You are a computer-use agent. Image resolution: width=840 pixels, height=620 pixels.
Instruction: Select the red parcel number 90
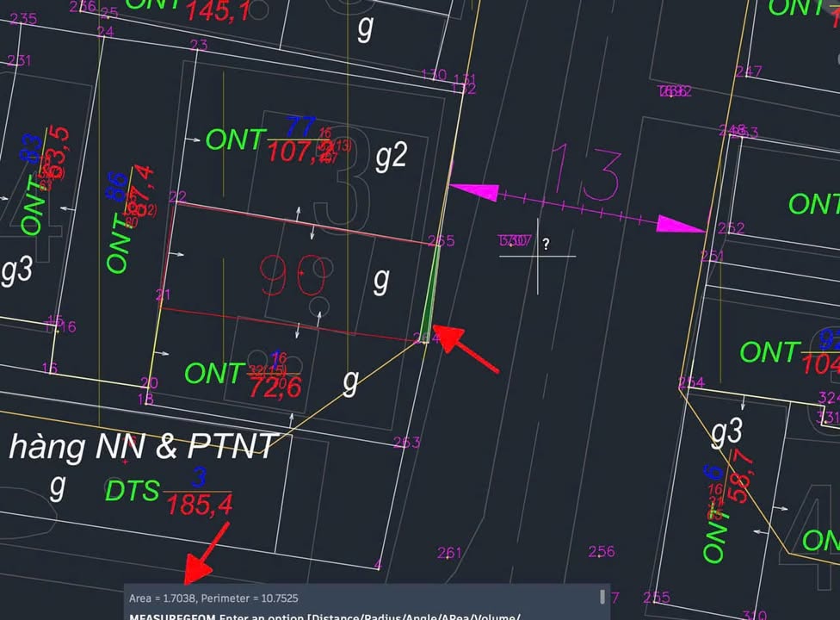coord(293,273)
